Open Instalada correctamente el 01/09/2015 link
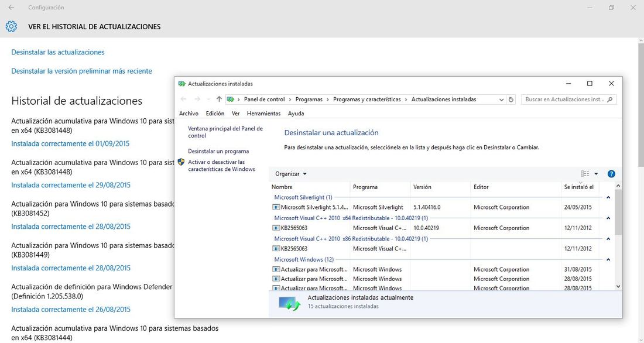 70,144
